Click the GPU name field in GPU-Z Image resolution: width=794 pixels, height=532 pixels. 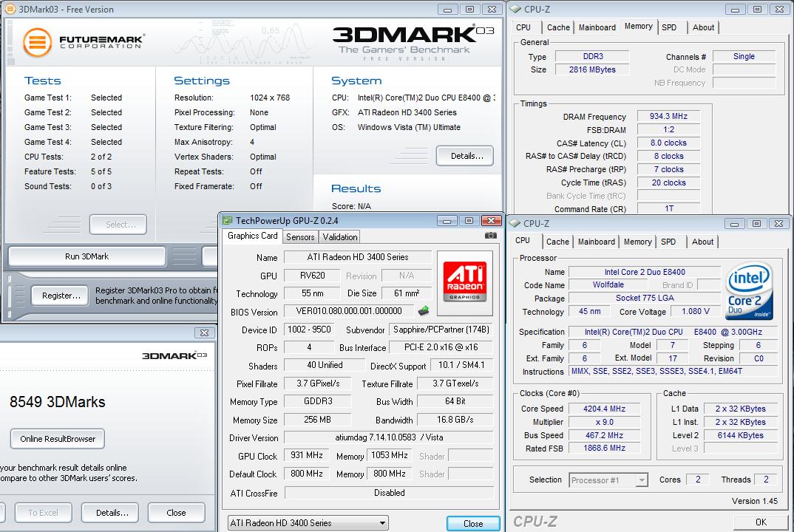pyautogui.click(x=358, y=257)
